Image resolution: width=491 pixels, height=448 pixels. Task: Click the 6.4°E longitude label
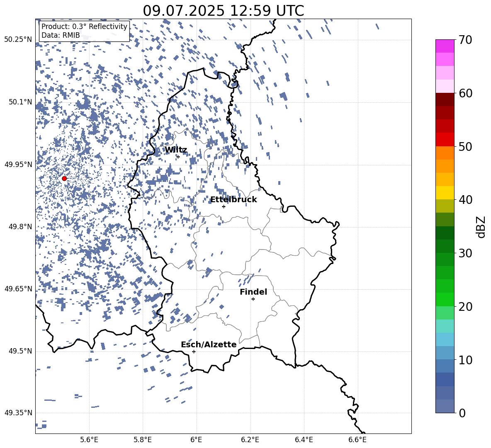pos(304,440)
